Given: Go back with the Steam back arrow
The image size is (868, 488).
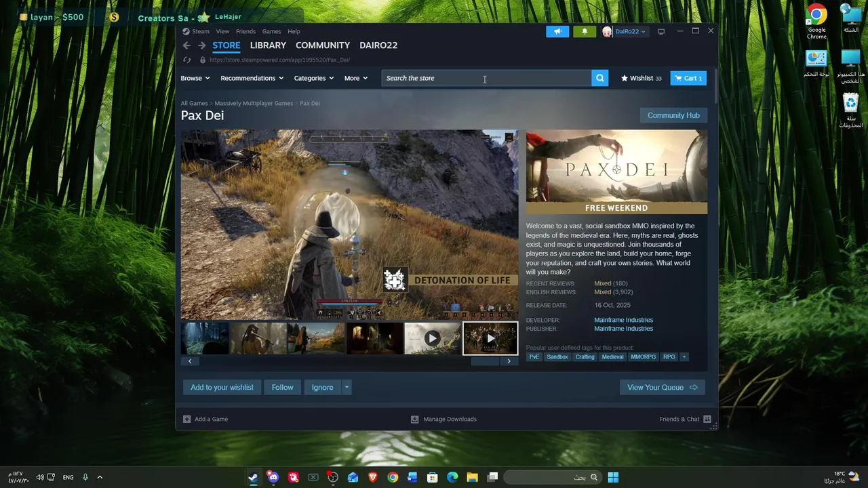Looking at the screenshot, I should pyautogui.click(x=186, y=45).
